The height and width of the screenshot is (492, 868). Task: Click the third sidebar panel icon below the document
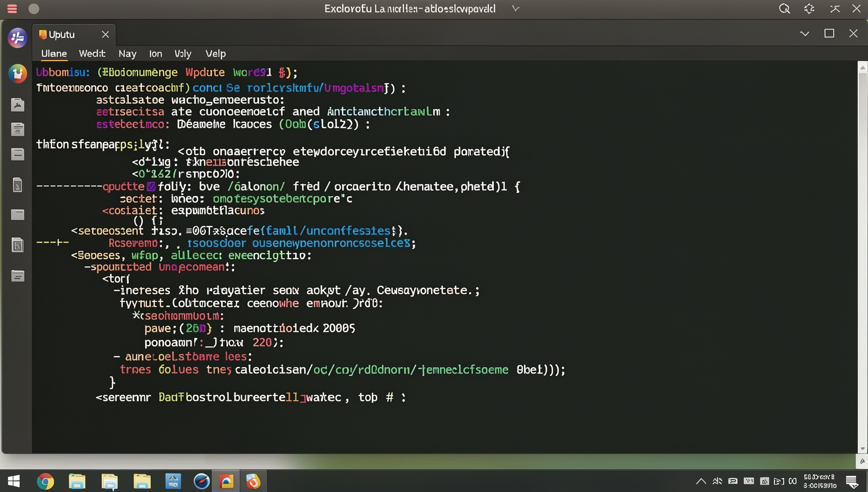[x=17, y=154]
